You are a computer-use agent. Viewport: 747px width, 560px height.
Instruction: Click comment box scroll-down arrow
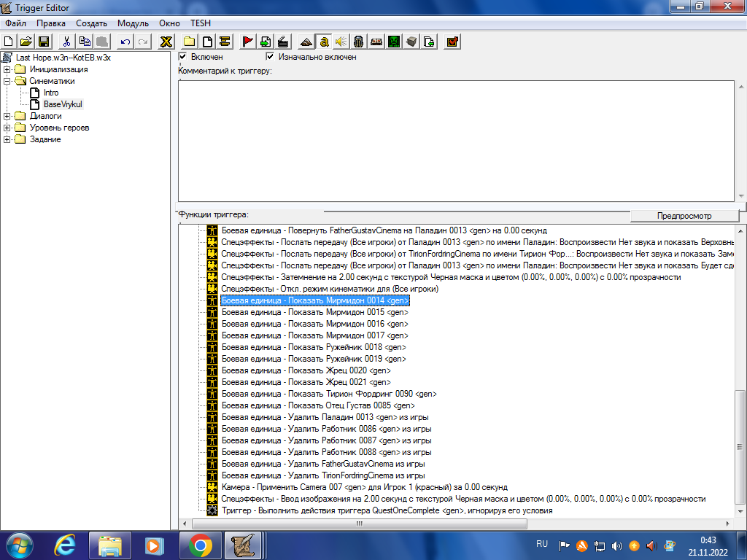point(741,195)
